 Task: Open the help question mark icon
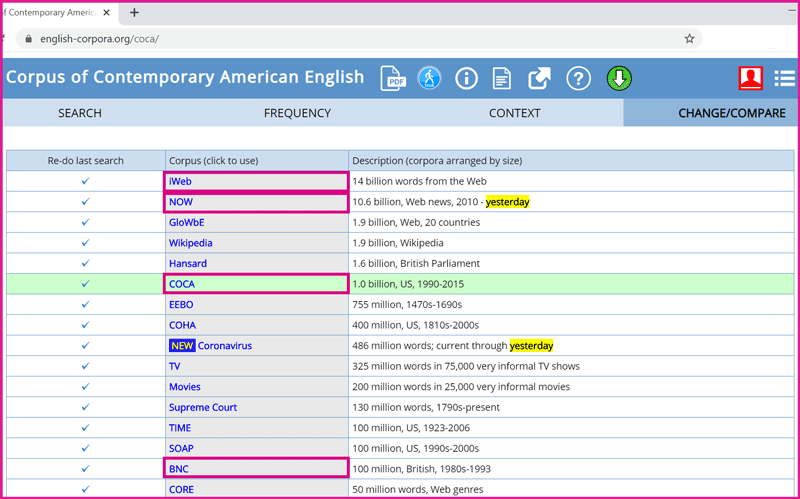[x=578, y=78]
